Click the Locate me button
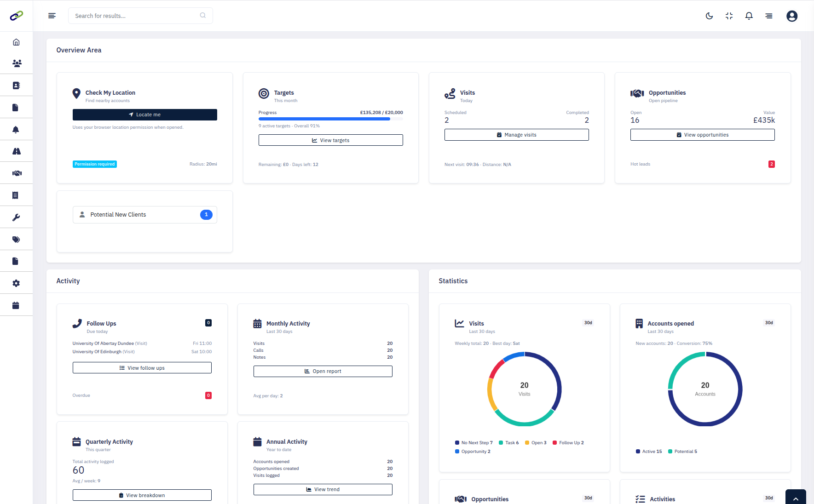This screenshot has height=504, width=814. click(145, 115)
